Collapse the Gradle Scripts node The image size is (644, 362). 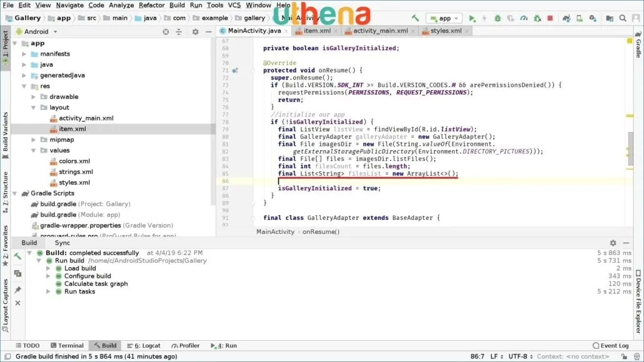pyautogui.click(x=15, y=193)
